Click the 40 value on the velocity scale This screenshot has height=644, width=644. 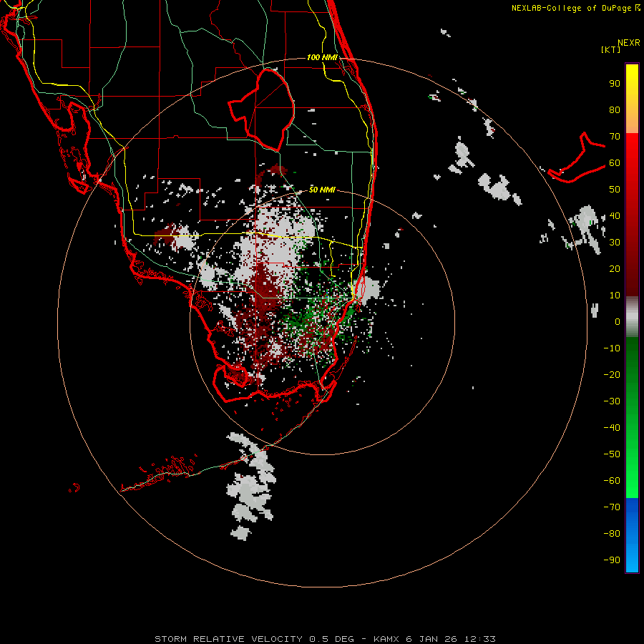tap(615, 215)
